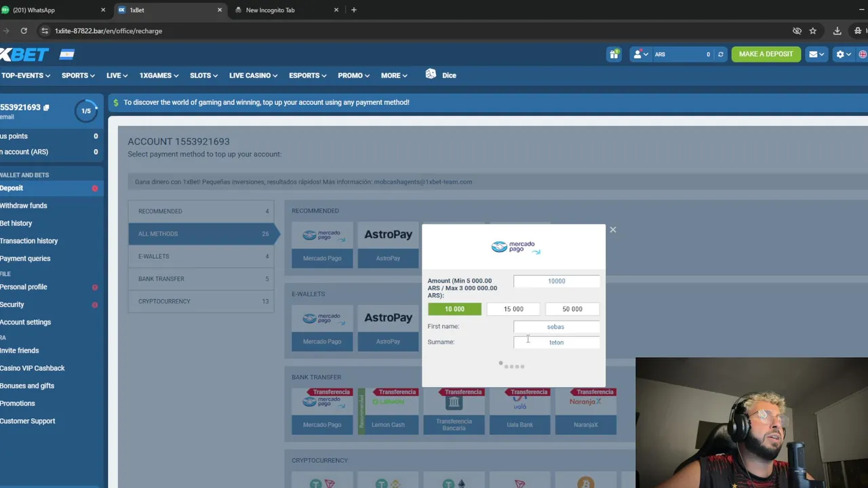Click the Surname field containing teton
868x488 pixels.
coord(556,342)
